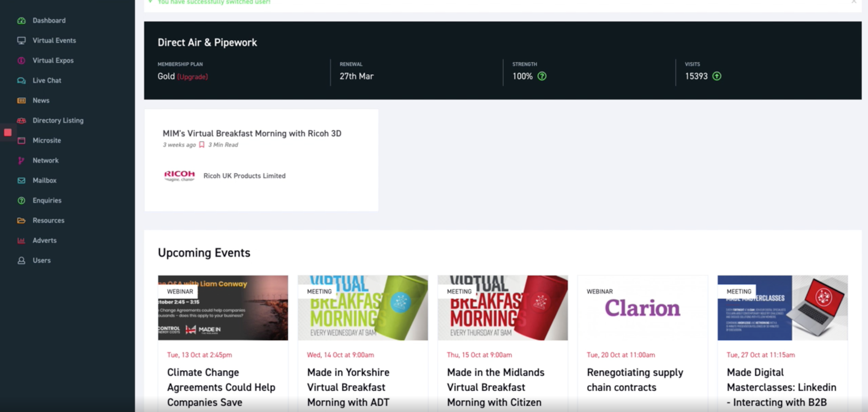Open Network page

[45, 161]
